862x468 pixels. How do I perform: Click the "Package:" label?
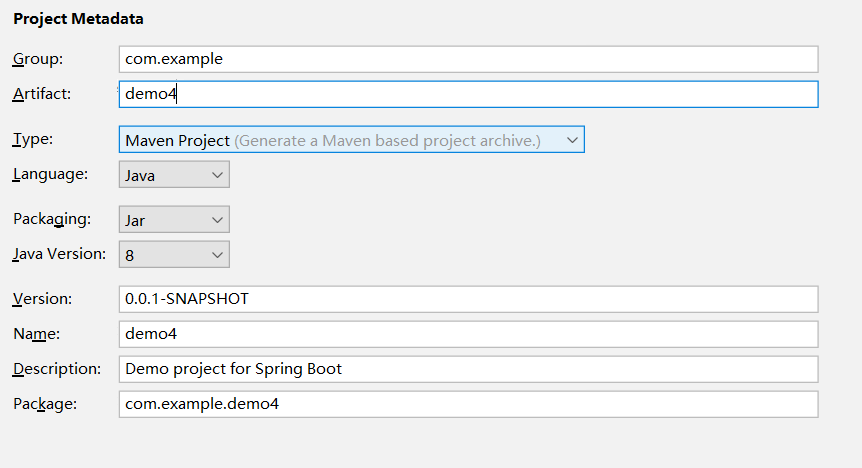click(x=43, y=404)
